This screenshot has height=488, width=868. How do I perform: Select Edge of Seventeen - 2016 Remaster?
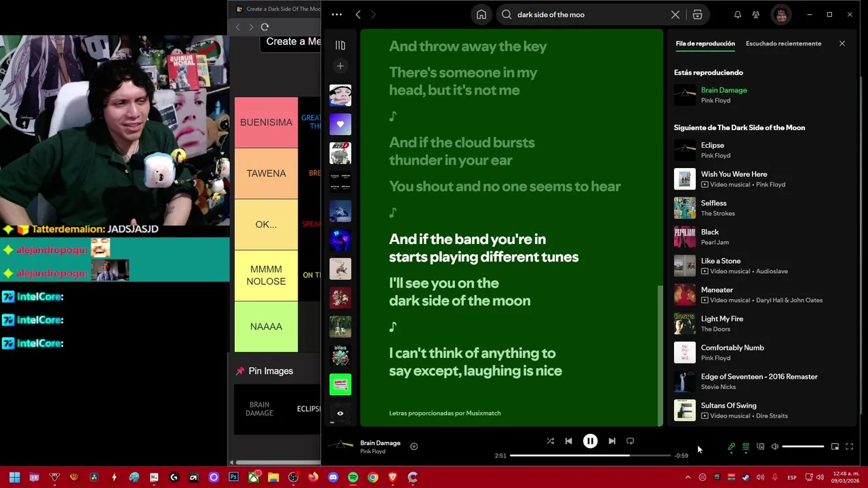coord(761,382)
